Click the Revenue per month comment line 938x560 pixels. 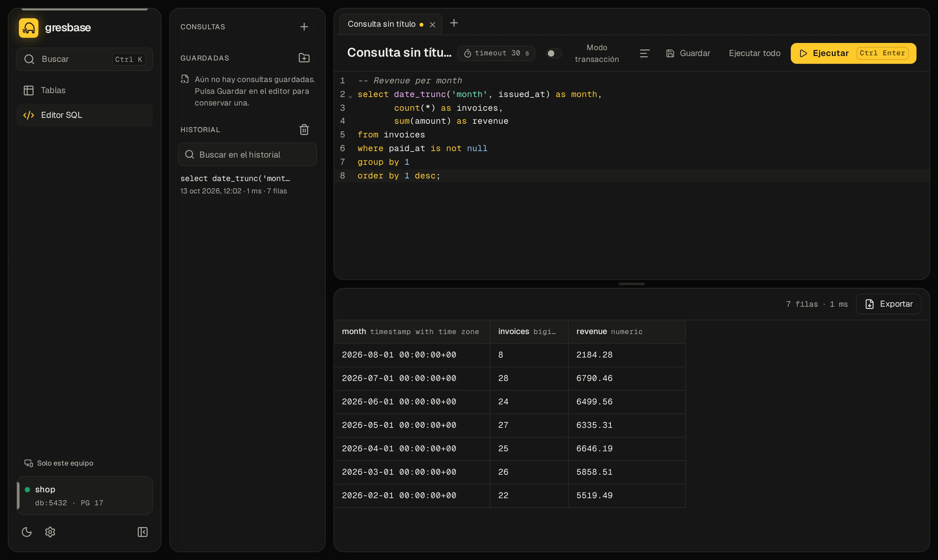click(x=409, y=81)
